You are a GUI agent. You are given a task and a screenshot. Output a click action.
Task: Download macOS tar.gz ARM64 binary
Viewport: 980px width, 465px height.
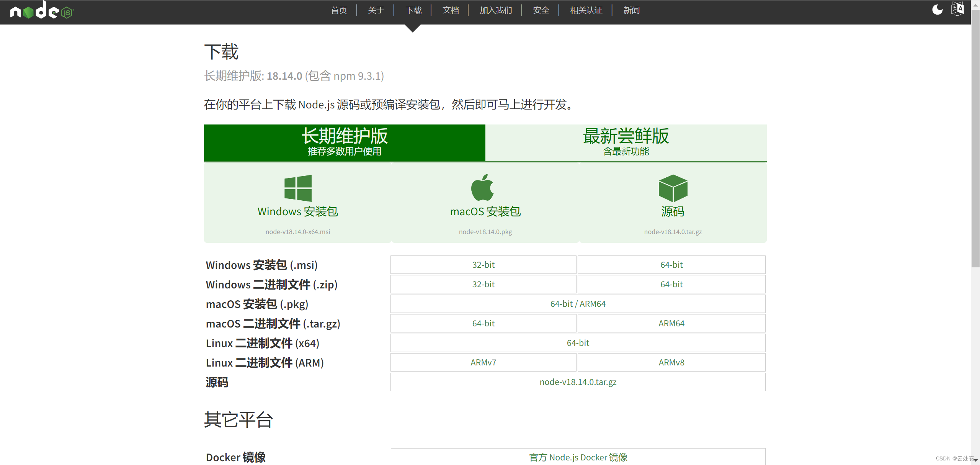click(671, 323)
